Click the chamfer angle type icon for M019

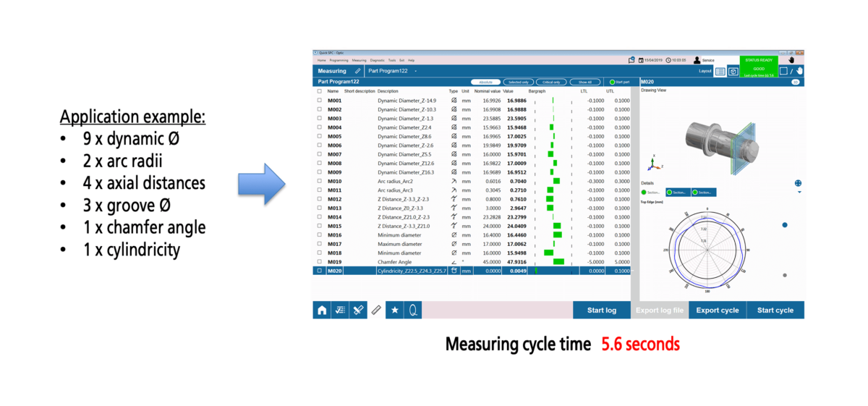point(454,262)
